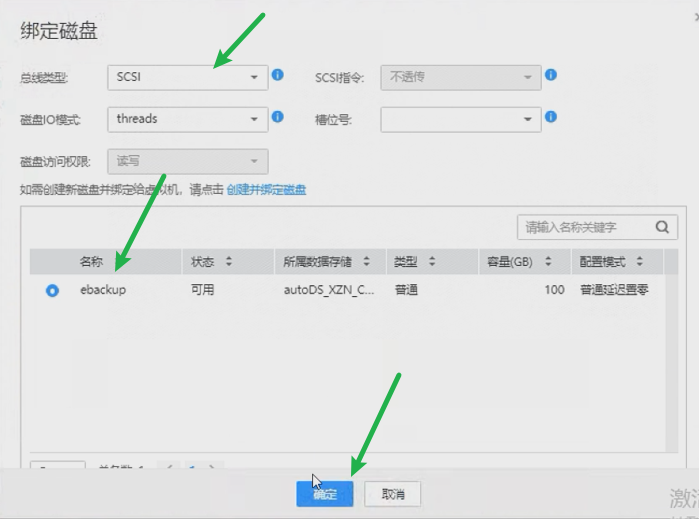Screen dimensions: 699x519
Task: Expand the 槽位号 dropdown
Action: pyautogui.click(x=460, y=119)
